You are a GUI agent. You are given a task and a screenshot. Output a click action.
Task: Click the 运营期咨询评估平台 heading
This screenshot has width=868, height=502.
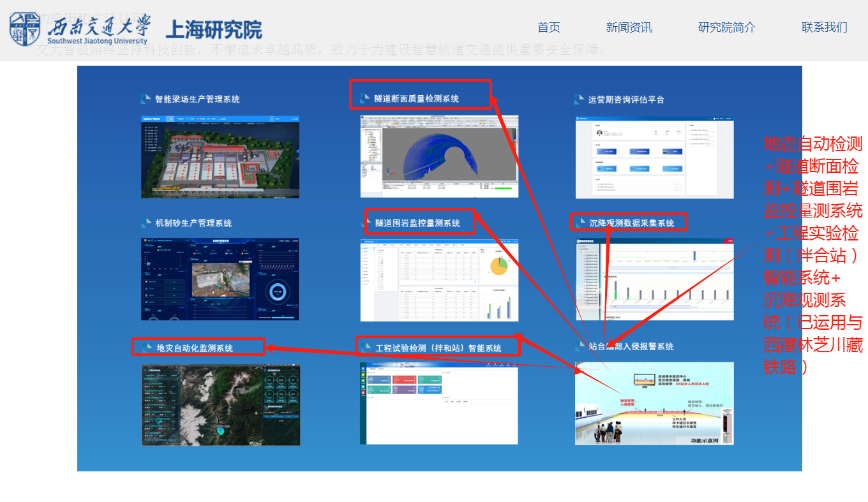tap(627, 100)
